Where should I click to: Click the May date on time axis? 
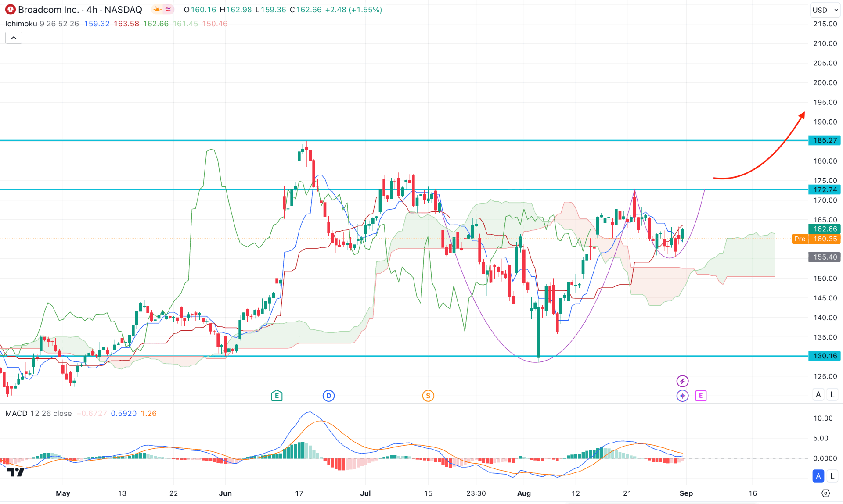click(x=63, y=493)
